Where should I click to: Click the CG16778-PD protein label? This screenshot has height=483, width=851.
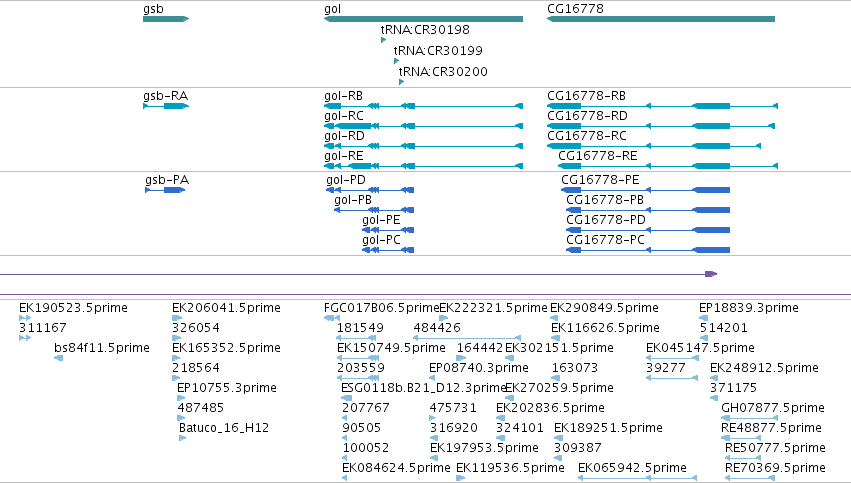click(x=606, y=220)
